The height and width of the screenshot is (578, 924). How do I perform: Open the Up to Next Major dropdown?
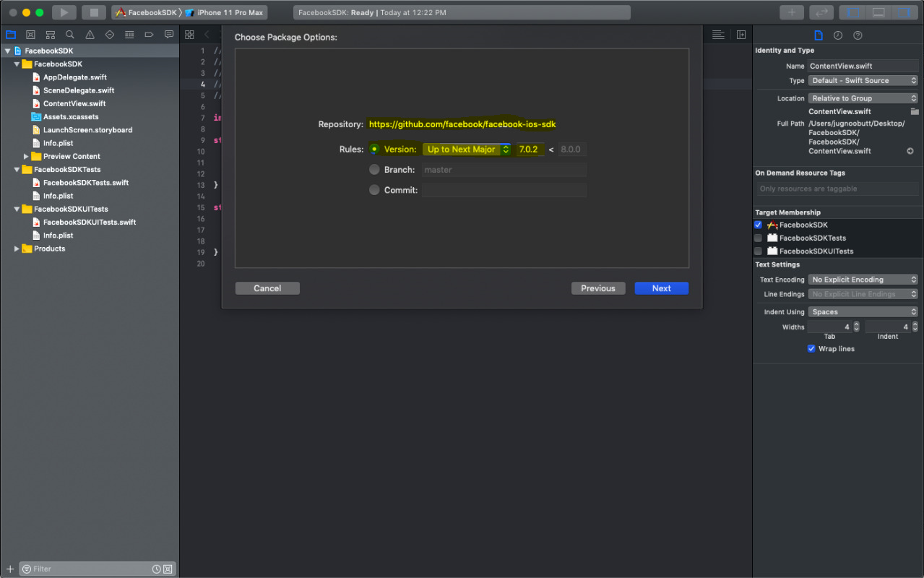[x=467, y=150]
